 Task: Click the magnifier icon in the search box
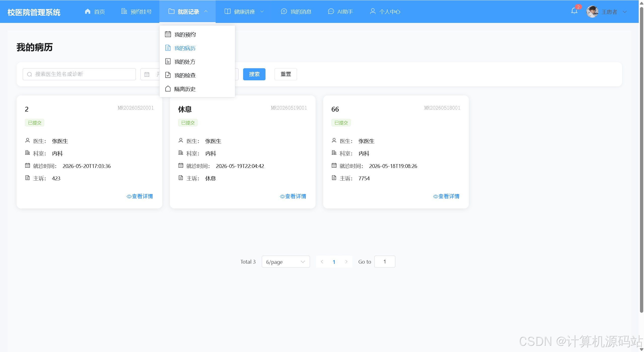[29, 74]
